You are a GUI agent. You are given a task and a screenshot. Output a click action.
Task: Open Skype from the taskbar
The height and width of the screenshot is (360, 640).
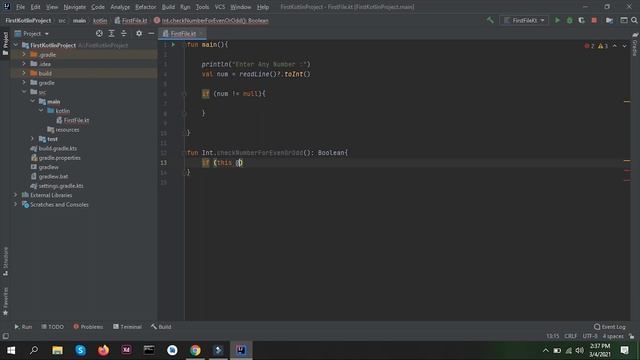pyautogui.click(x=80, y=350)
